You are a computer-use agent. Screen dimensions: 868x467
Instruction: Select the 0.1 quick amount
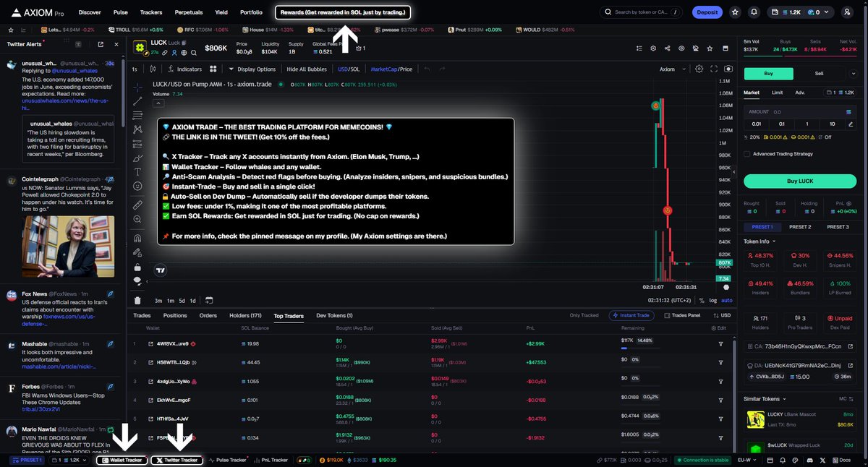tap(782, 124)
